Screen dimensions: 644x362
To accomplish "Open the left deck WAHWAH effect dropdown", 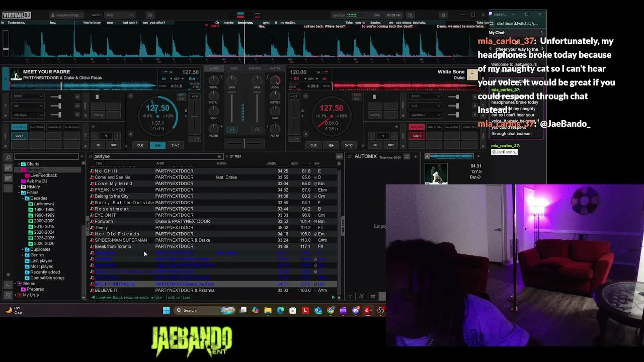I will 28,115.
